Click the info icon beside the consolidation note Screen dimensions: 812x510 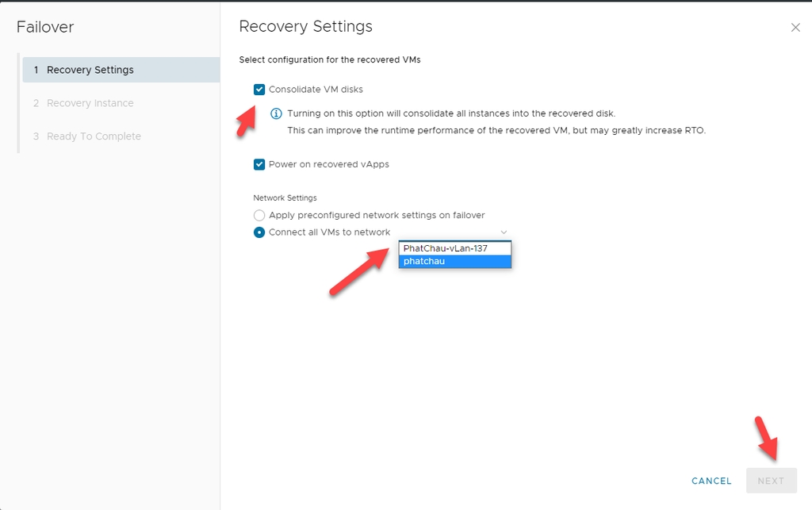tap(276, 113)
